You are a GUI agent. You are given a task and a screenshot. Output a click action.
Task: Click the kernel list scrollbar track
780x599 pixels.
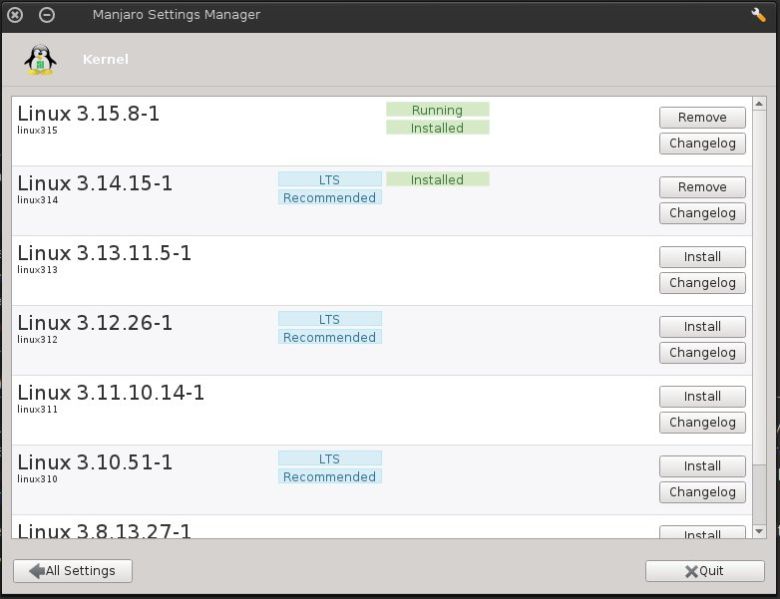point(759,494)
